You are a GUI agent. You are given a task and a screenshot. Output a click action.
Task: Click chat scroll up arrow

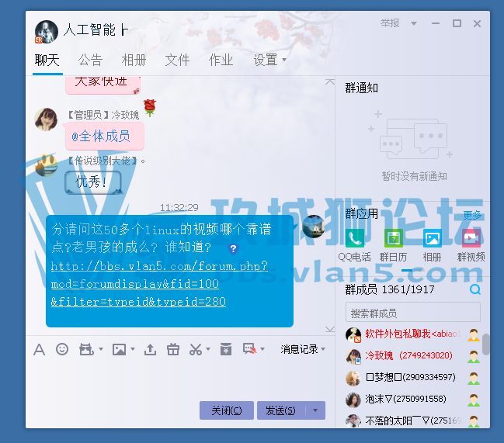330,82
